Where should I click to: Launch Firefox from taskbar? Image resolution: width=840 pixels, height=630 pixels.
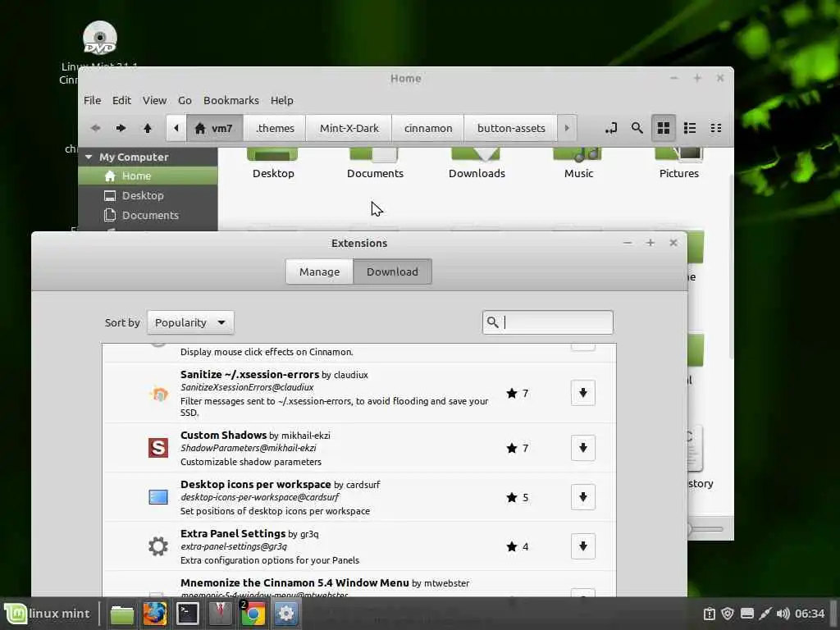155,614
